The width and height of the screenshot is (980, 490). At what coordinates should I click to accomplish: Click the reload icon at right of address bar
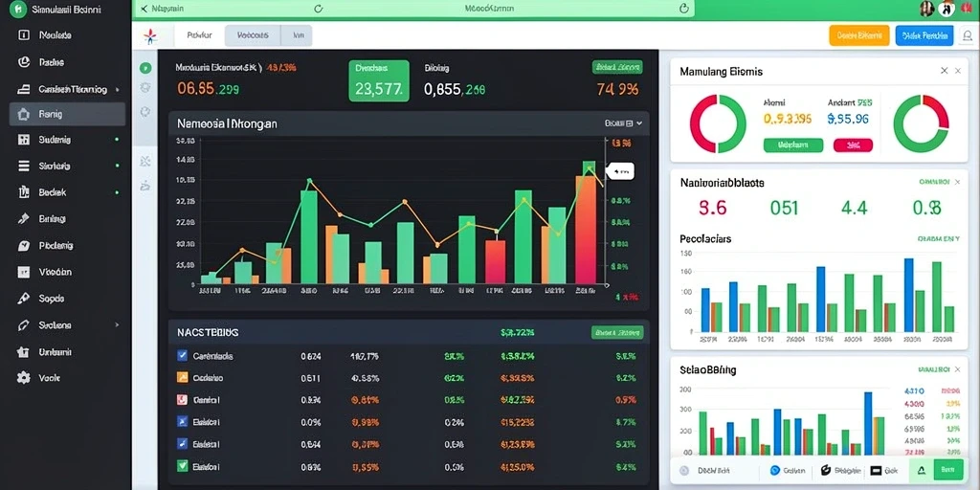pos(683,9)
